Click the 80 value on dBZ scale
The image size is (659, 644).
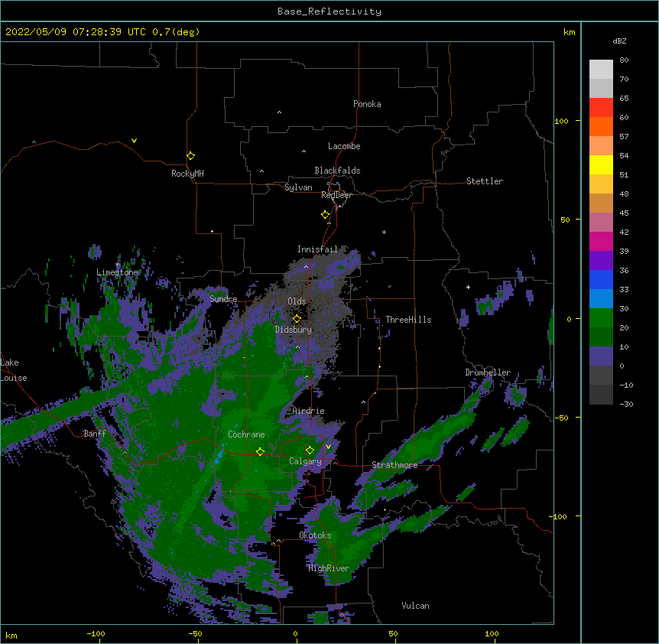(x=624, y=60)
